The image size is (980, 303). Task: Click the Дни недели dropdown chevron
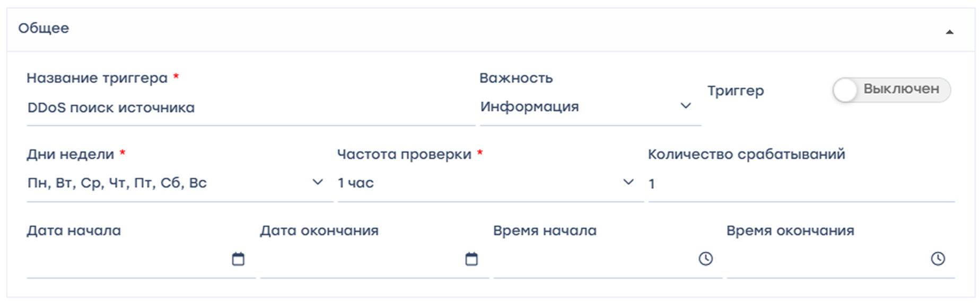[x=318, y=182]
